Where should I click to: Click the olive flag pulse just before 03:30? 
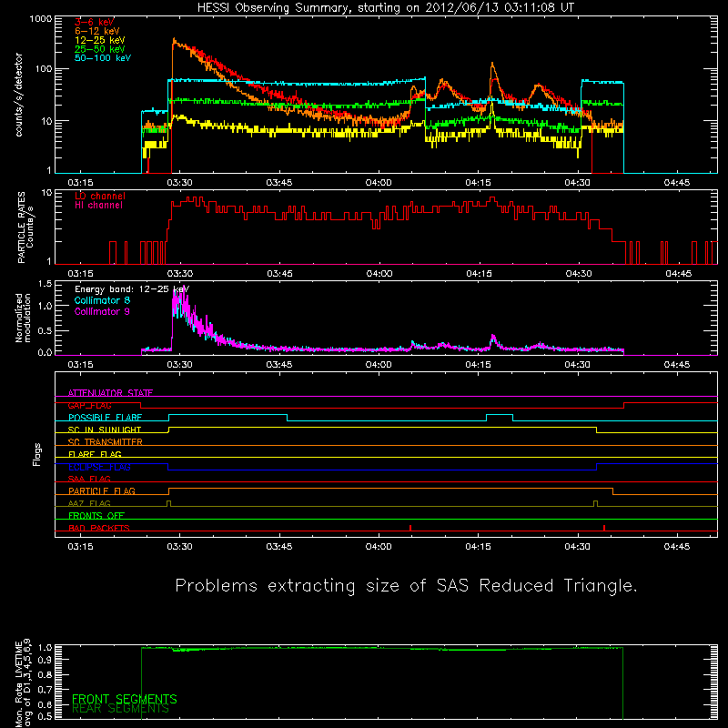pyautogui.click(x=168, y=504)
